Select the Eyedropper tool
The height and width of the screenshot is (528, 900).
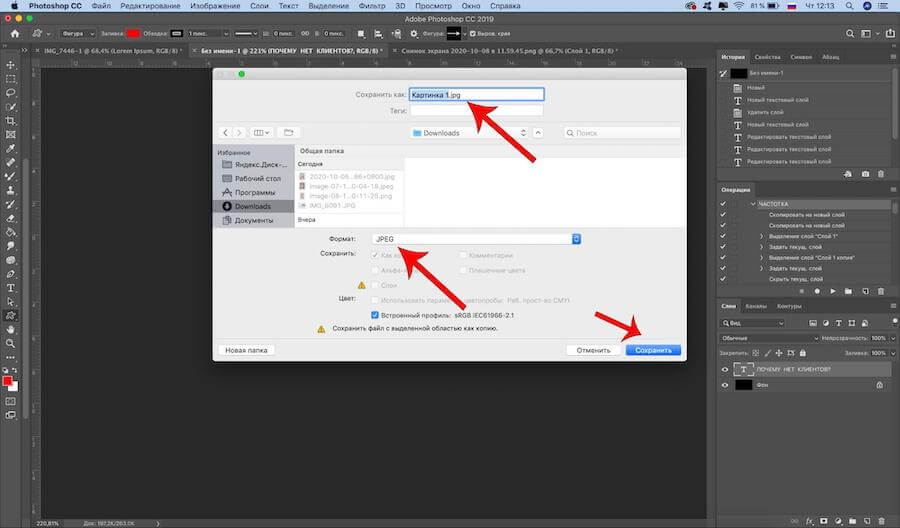coord(10,148)
